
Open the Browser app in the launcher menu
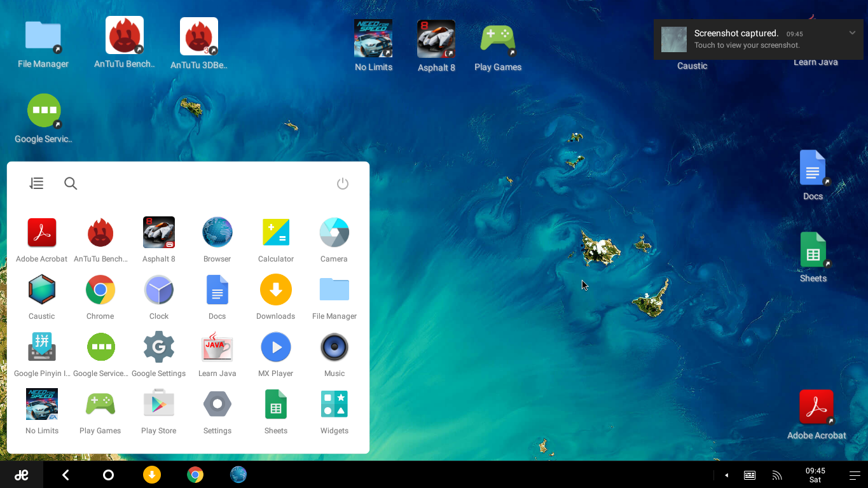coord(217,233)
